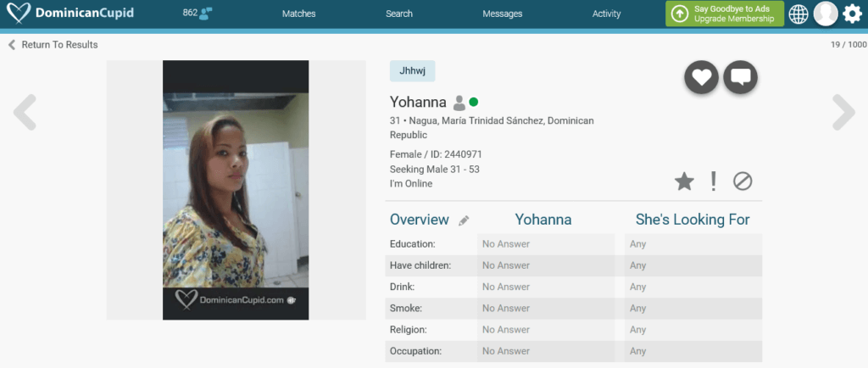Open the settings gear icon
Viewport: 868px width, 368px height.
tap(853, 14)
